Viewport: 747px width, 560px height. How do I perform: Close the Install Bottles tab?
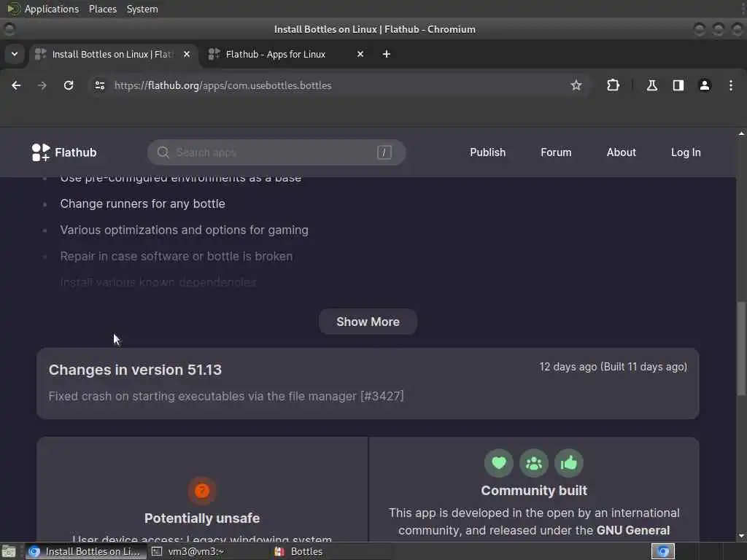(x=187, y=54)
